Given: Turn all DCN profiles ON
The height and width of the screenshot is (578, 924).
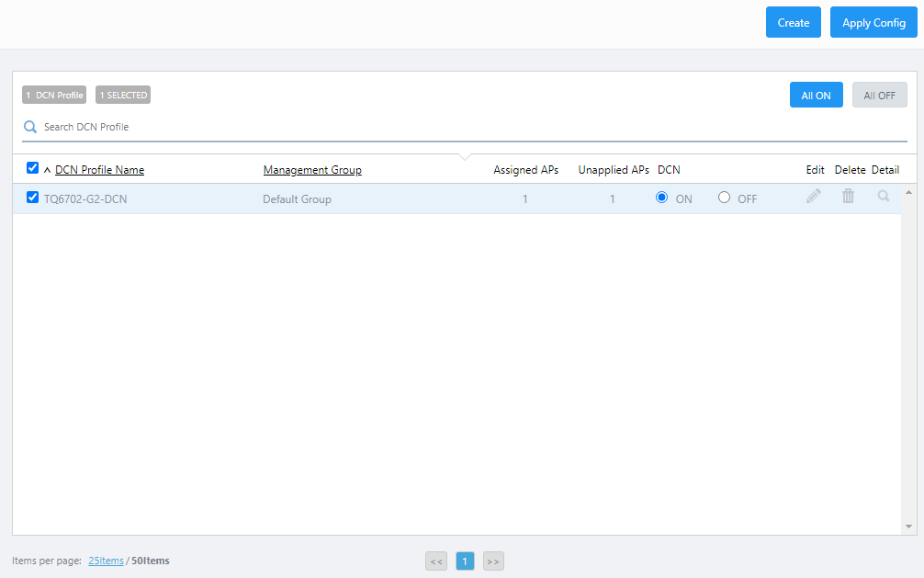Looking at the screenshot, I should (816, 96).
